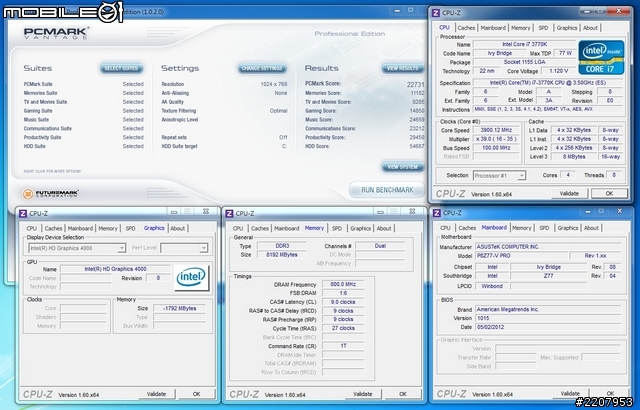Click the CPU-Z icon in the top-right window title bar
Image resolution: width=640 pixels, height=410 pixels.
(436, 13)
